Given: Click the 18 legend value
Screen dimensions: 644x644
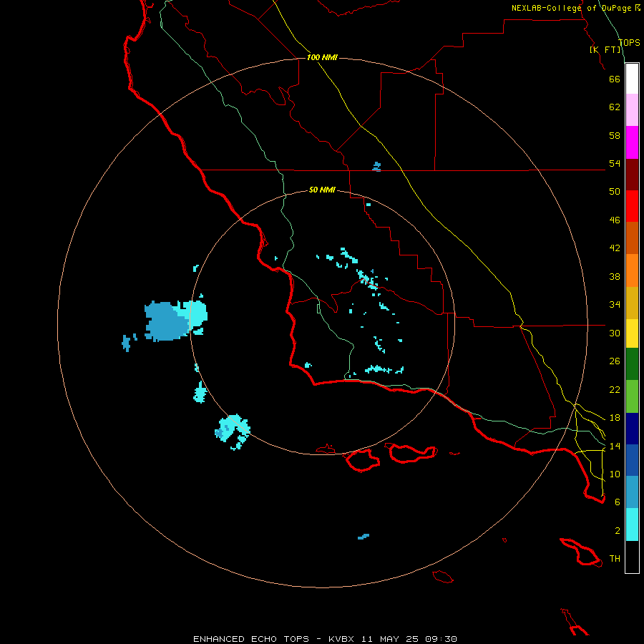Looking at the screenshot, I should click(615, 418).
